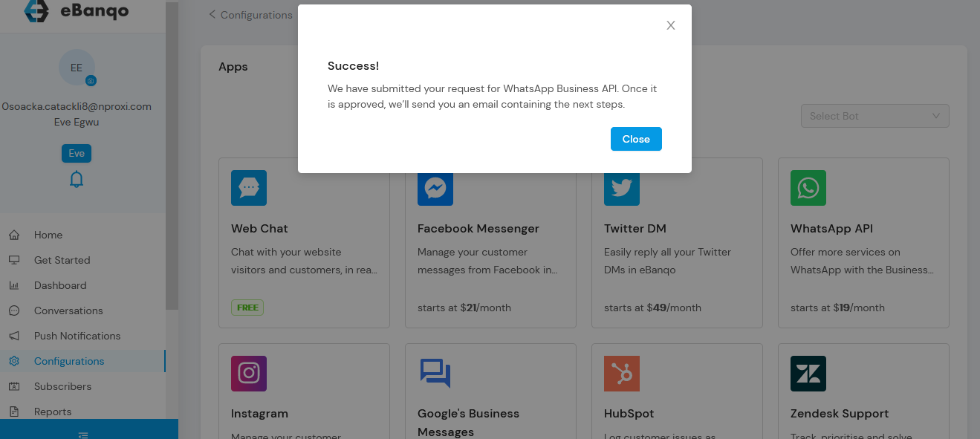Expand the Select Bot dropdown
The image size is (980, 439).
pyautogui.click(x=874, y=116)
